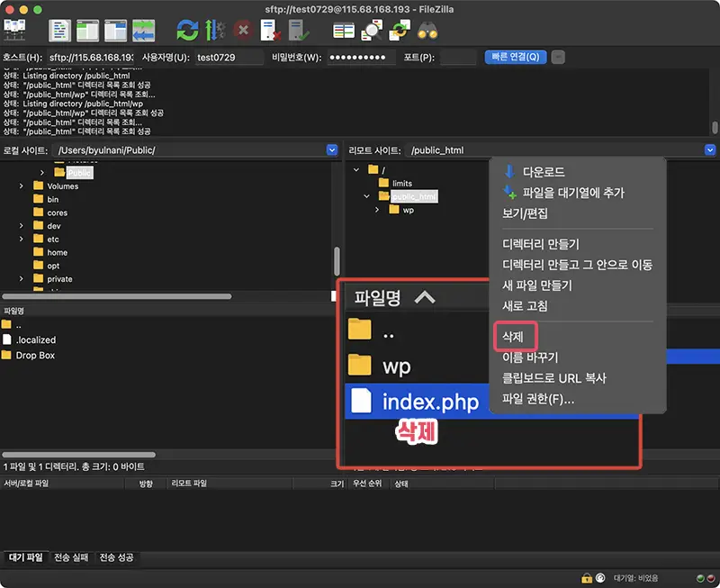Viewport: 720px width, 588px height.
Task: Expand the private folder in local tree
Action: point(21,279)
